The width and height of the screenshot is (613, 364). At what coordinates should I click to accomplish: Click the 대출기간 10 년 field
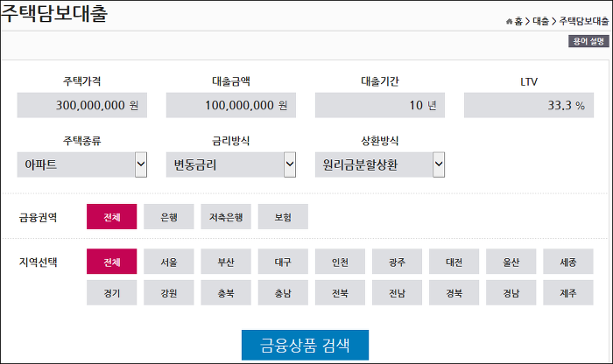[x=379, y=105]
